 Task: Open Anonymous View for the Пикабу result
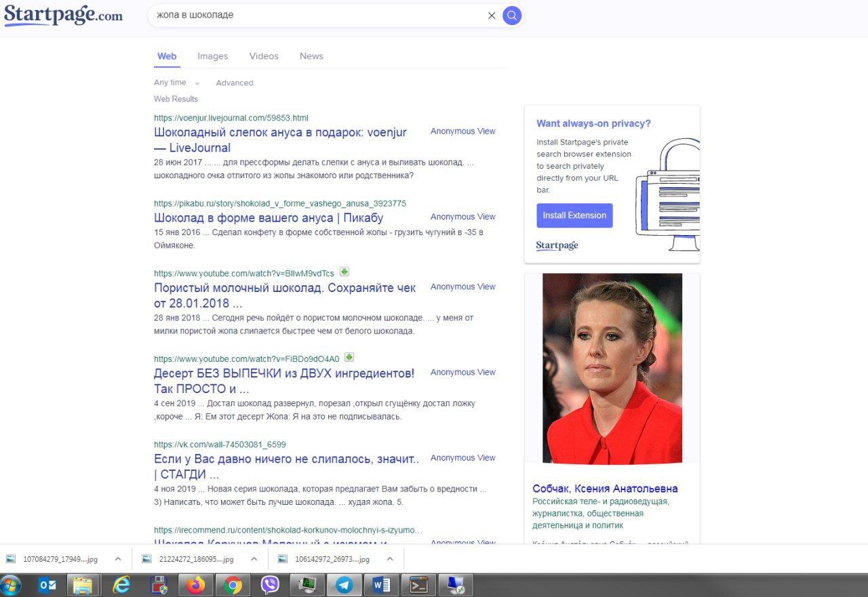click(x=463, y=217)
